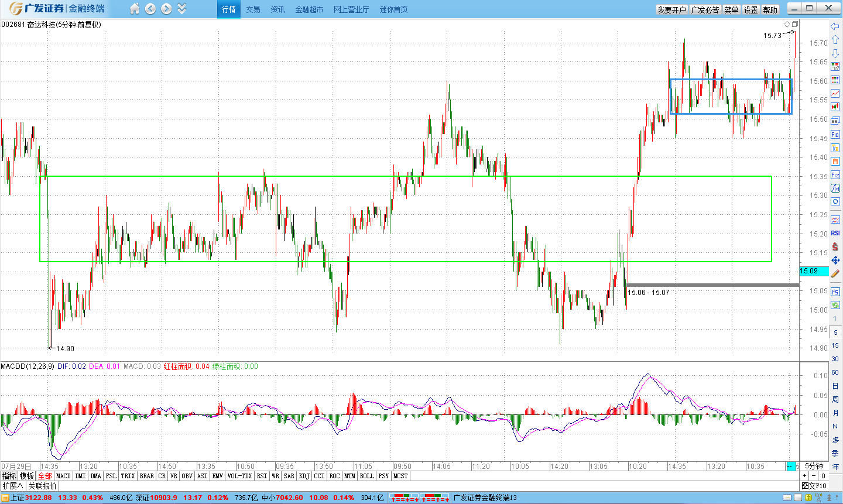Select the 15 minute period
The image size is (843, 504).
pyautogui.click(x=835, y=345)
